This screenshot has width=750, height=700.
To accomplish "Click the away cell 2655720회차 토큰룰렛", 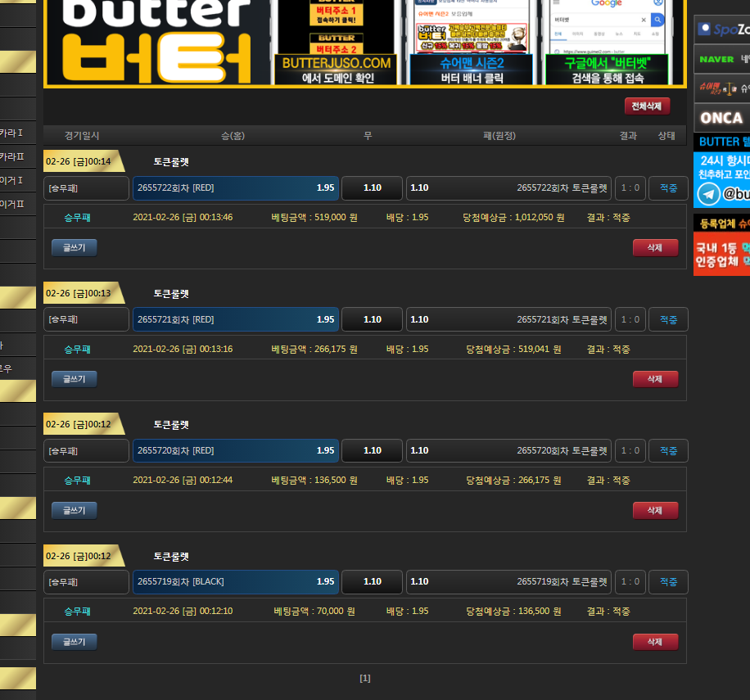I will [508, 451].
